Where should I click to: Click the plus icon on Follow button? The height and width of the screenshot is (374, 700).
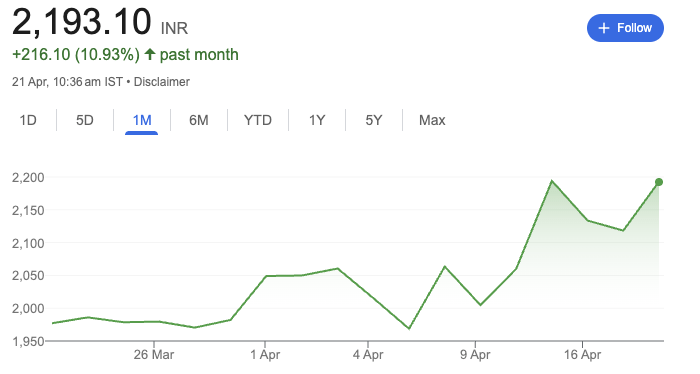tap(604, 28)
